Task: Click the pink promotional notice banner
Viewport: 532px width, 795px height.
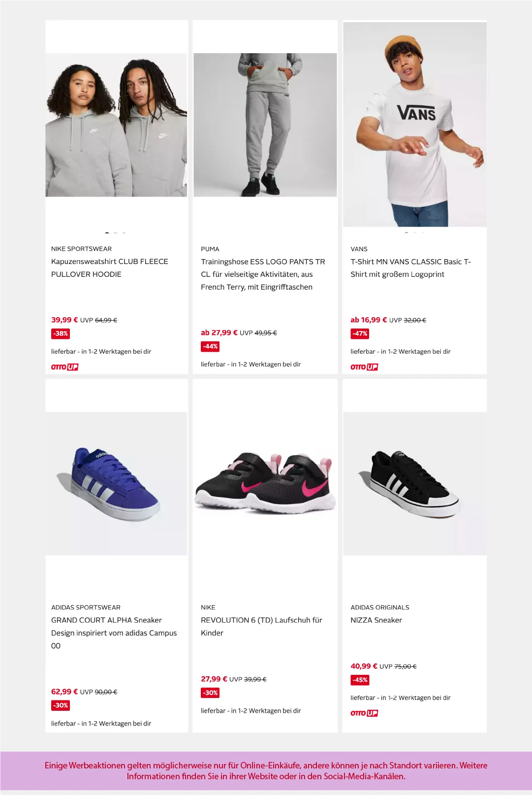Action: (x=266, y=771)
